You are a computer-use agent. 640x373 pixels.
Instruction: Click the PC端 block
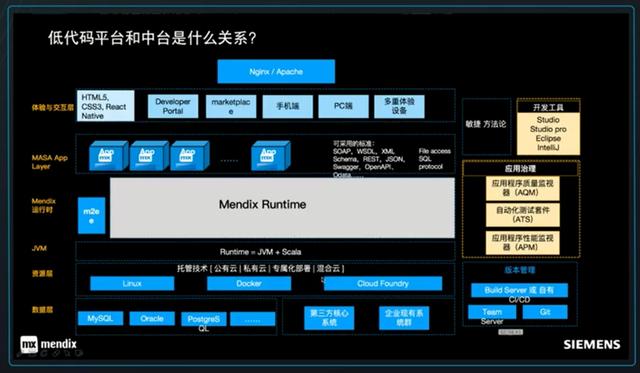(x=343, y=106)
